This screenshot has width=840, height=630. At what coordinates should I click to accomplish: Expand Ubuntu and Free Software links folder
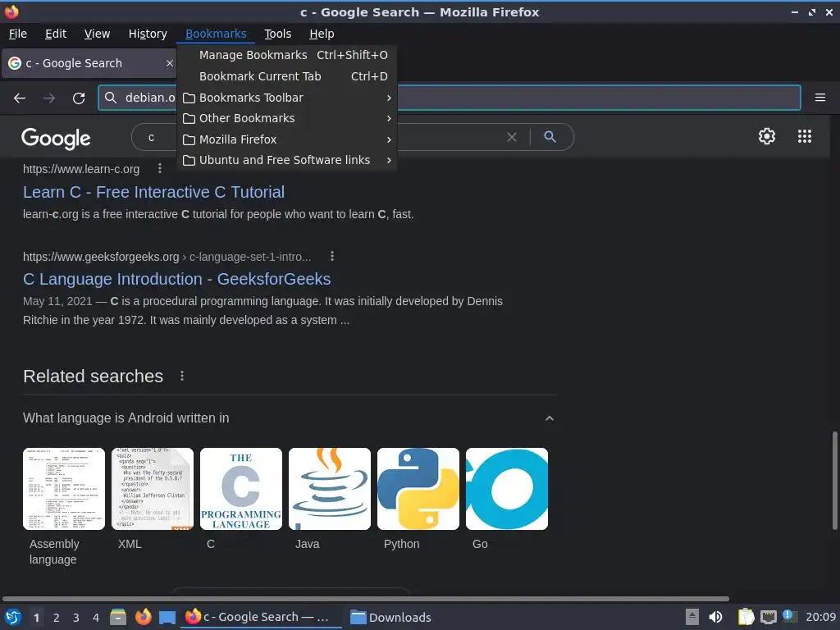point(286,160)
